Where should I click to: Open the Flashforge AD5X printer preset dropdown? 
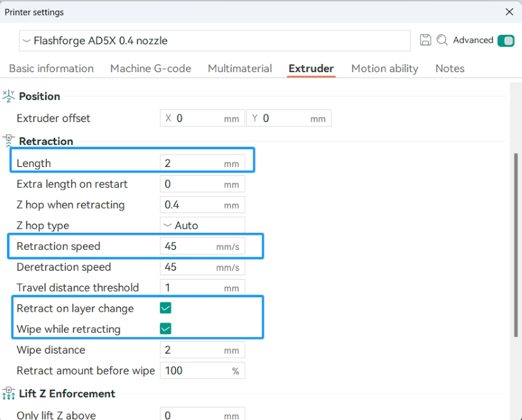pyautogui.click(x=214, y=40)
